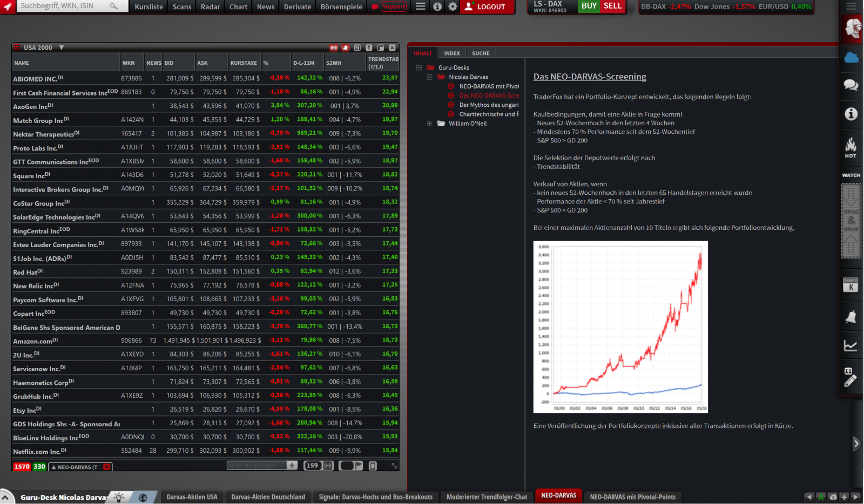Toggle the red live-streaming icon in USA 2000 header
The height and width of the screenshot is (504, 864).
click(x=334, y=47)
